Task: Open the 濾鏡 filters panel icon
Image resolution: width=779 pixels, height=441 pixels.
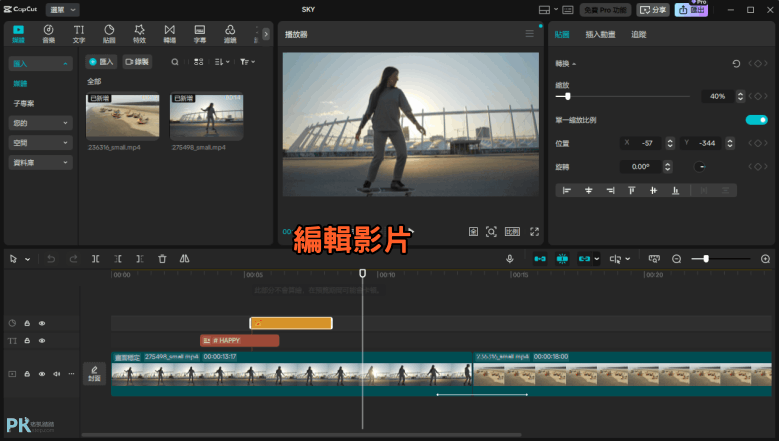Action: tap(230, 34)
